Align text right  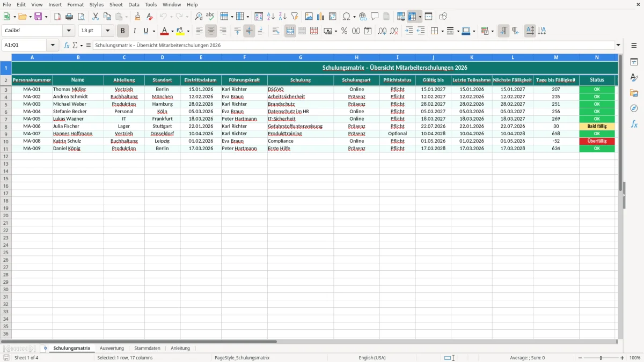tap(223, 31)
